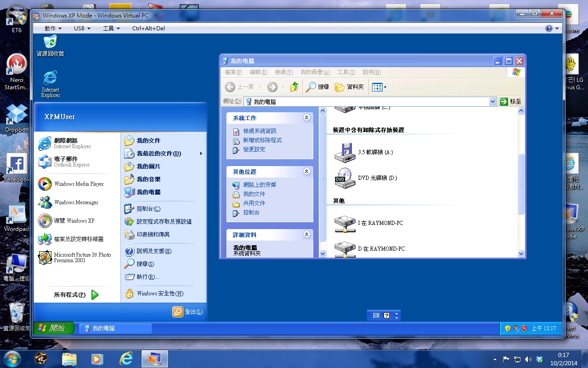Viewport: 588px width, 368px height.
Task: Open 導覽 Windows XP tour entry
Action: 76,221
